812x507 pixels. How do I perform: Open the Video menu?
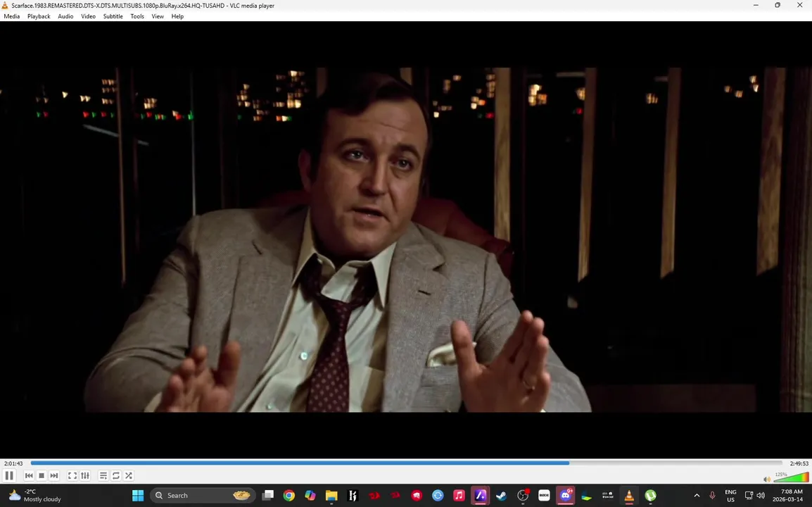(x=88, y=16)
